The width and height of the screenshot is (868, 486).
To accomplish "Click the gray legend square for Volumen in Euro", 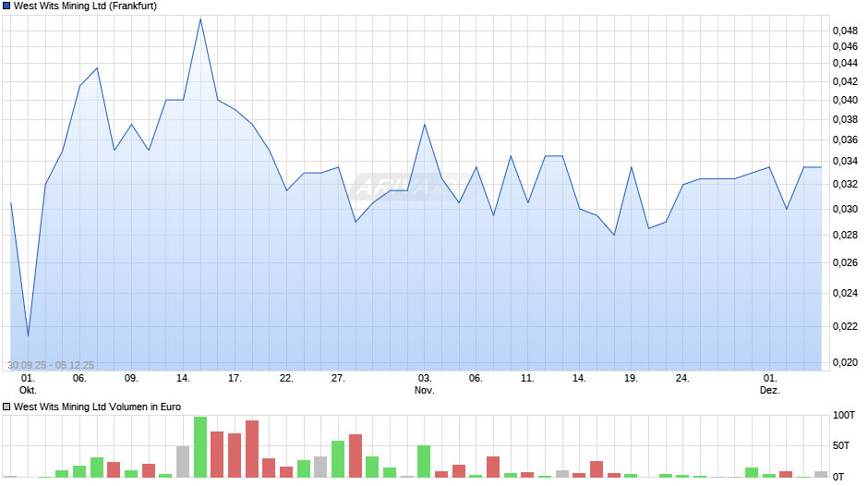I will [6, 407].
